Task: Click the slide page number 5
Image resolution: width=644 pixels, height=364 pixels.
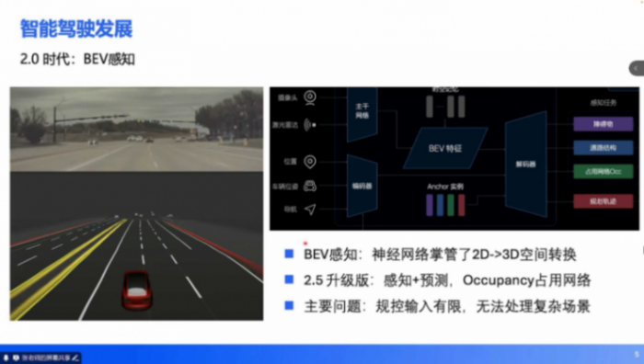Action: [x=637, y=354]
